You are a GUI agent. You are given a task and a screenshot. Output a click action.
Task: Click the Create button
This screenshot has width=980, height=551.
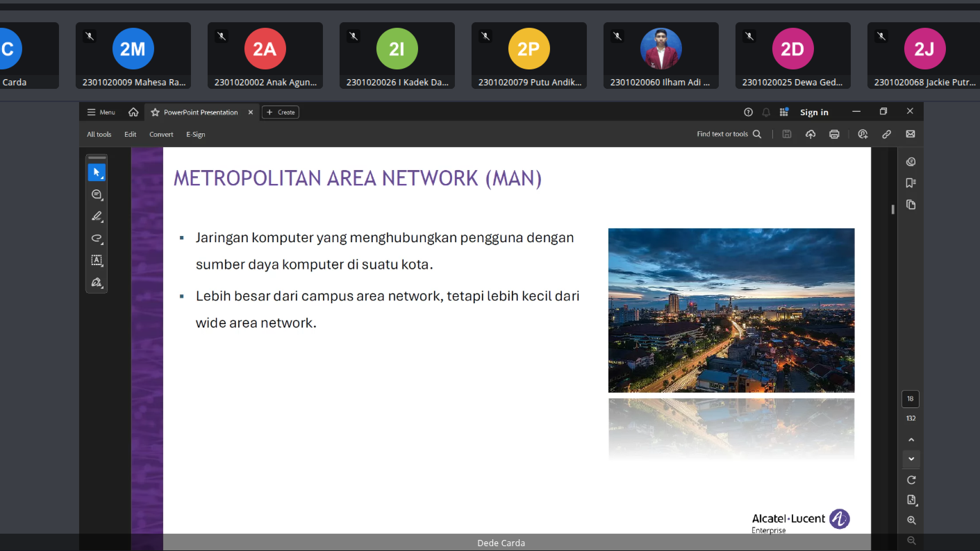281,112
